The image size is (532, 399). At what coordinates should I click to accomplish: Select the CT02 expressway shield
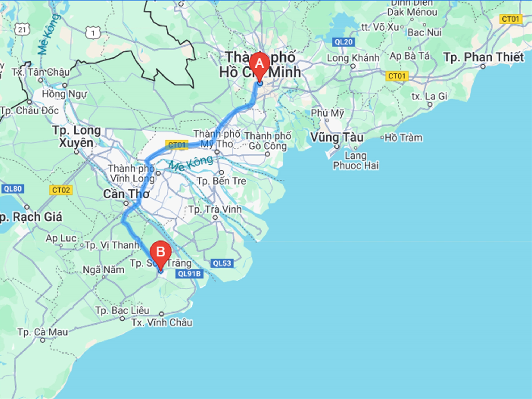tap(61, 190)
